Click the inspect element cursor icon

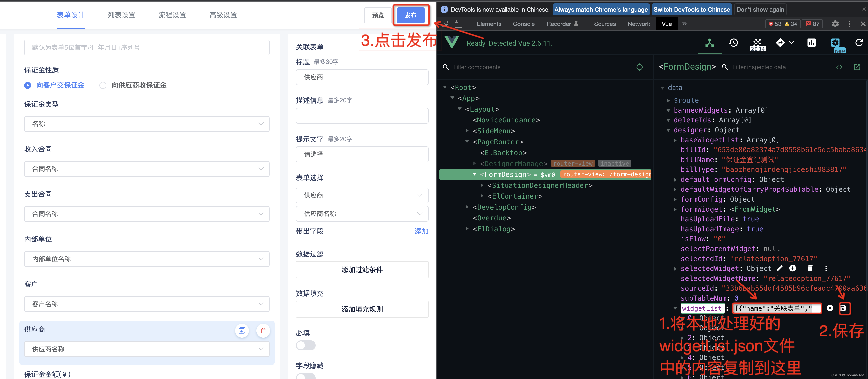coord(445,24)
